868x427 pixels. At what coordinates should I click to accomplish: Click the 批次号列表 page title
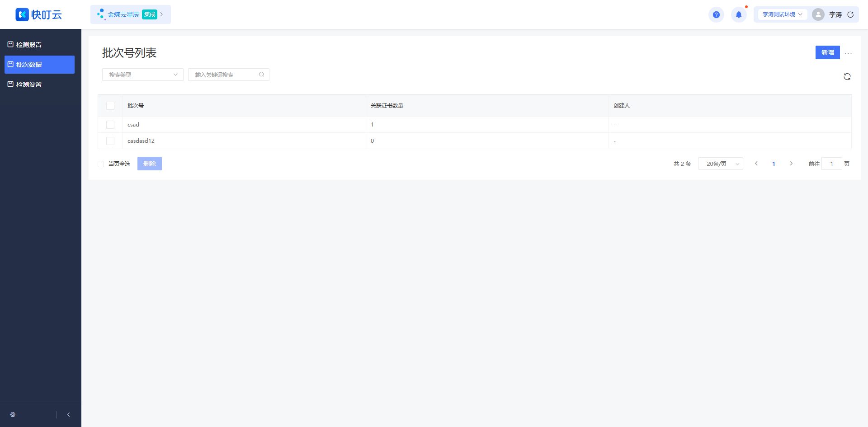point(129,53)
